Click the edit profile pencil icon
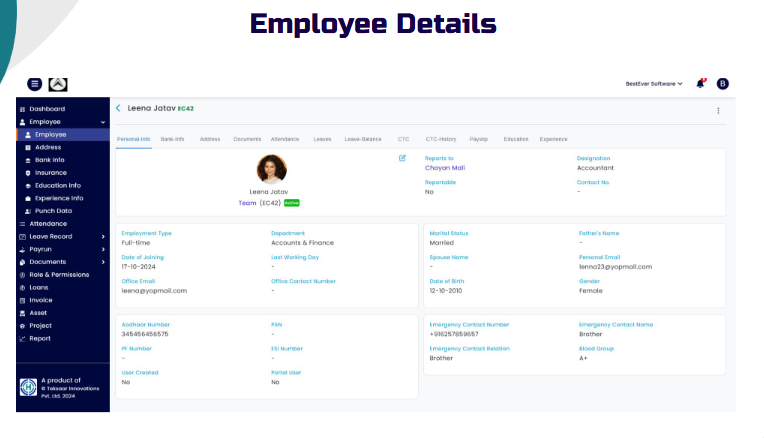Viewport: 764px width, 438px height. 402,158
